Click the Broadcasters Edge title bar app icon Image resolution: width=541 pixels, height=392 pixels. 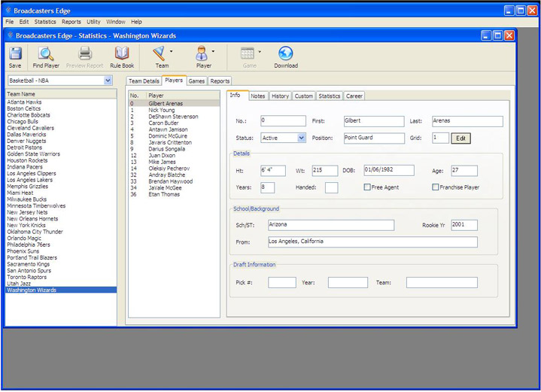point(8,11)
